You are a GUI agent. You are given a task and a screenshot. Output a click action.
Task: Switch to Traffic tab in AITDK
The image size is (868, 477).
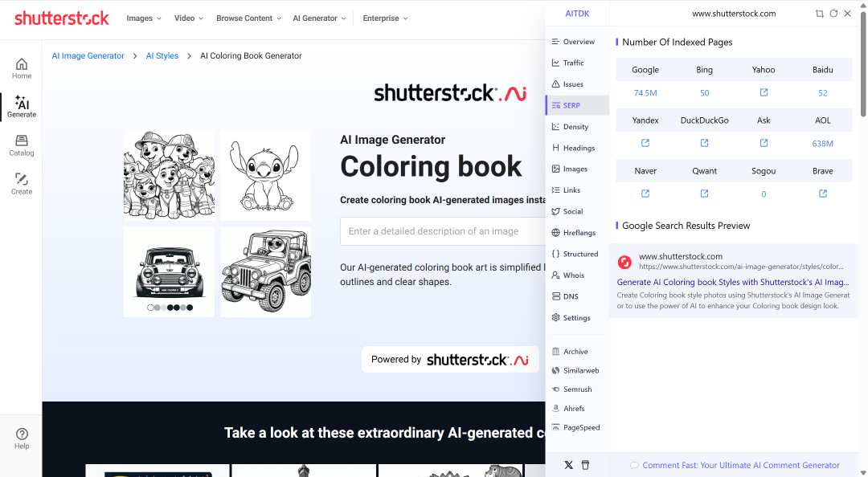point(577,63)
